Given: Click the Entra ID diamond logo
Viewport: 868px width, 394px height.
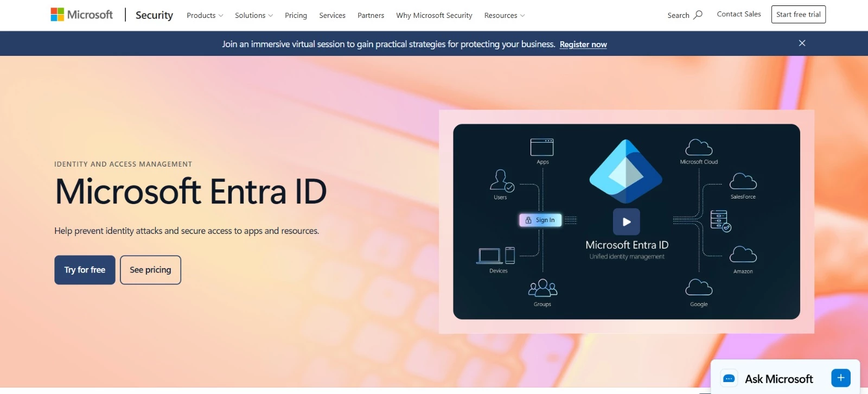Looking at the screenshot, I should [626, 171].
